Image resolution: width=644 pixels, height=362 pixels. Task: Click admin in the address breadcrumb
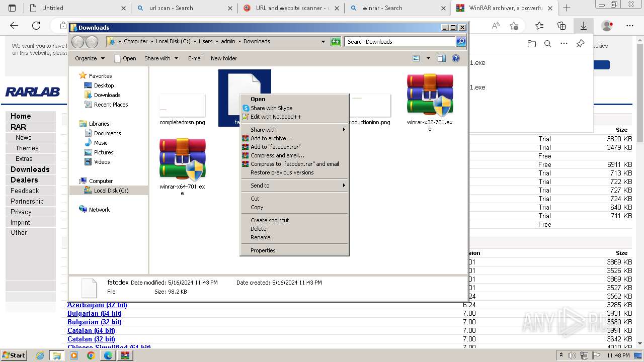click(x=228, y=42)
